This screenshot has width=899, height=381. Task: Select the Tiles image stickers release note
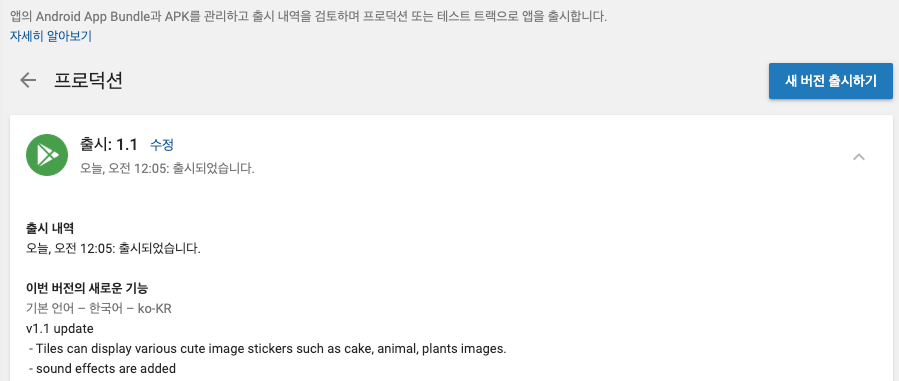click(x=268, y=349)
